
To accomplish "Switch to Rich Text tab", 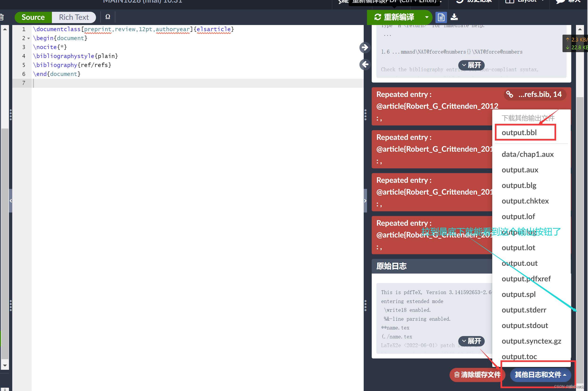I will [x=74, y=17].
